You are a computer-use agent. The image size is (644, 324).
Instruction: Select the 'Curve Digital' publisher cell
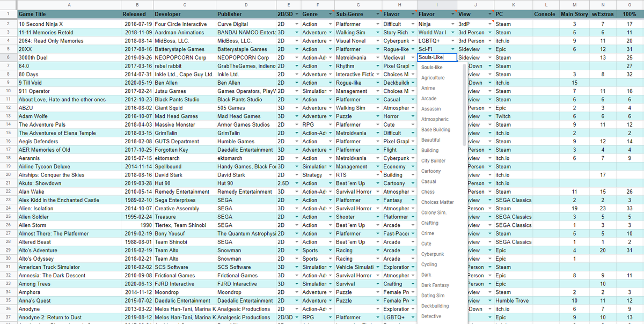(x=246, y=24)
